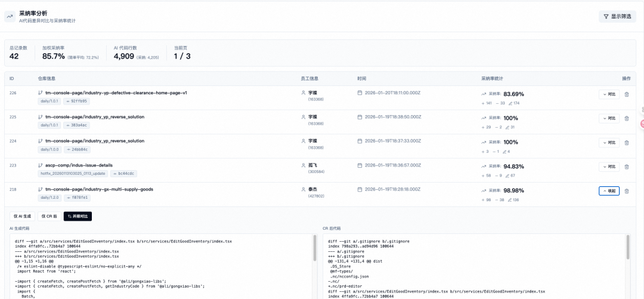
Task: Click ID cell 223
Action: [13, 165]
